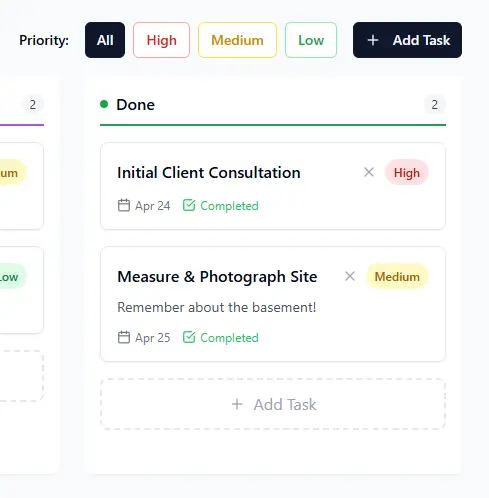Image resolution: width=489 pixels, height=498 pixels.
Task: Show only Medium priority tasks
Action: click(x=237, y=40)
